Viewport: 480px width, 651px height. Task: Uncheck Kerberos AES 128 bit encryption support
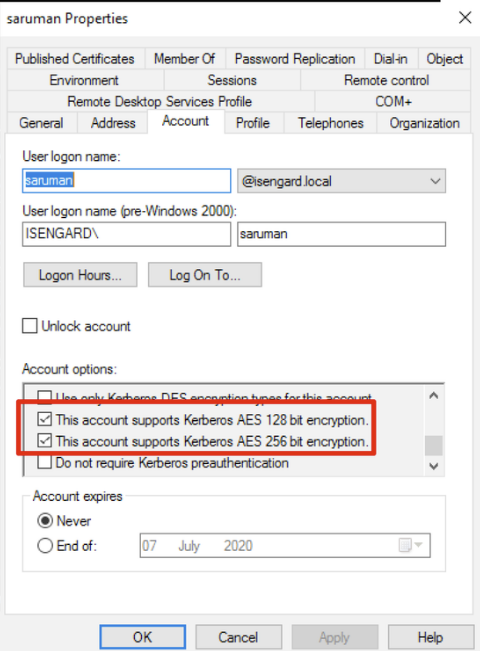click(x=44, y=419)
